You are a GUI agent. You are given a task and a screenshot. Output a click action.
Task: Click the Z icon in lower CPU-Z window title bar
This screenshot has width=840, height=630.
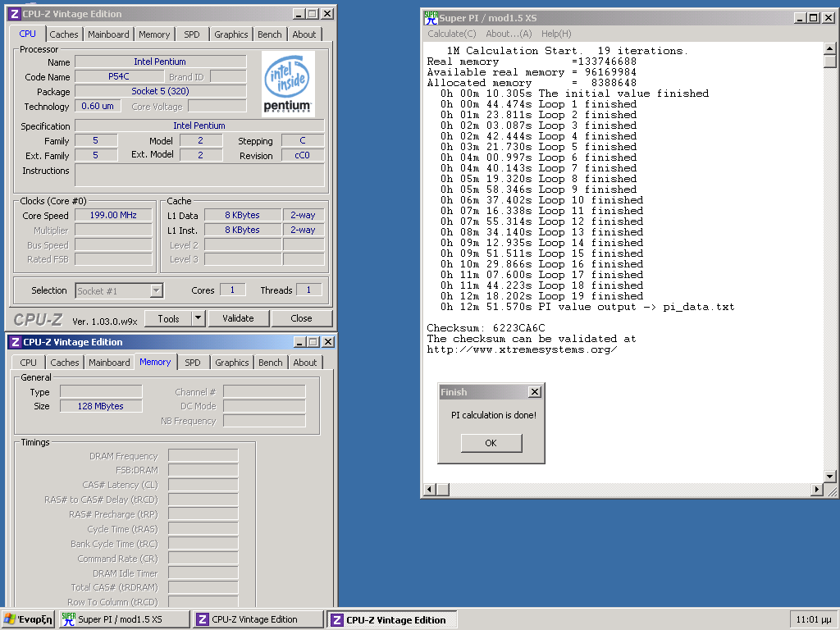(16, 342)
